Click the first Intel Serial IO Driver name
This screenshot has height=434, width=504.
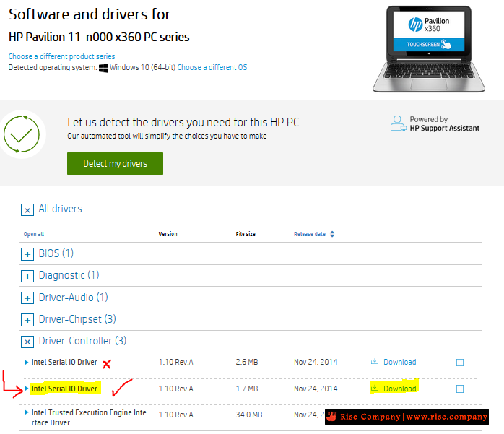pos(64,362)
